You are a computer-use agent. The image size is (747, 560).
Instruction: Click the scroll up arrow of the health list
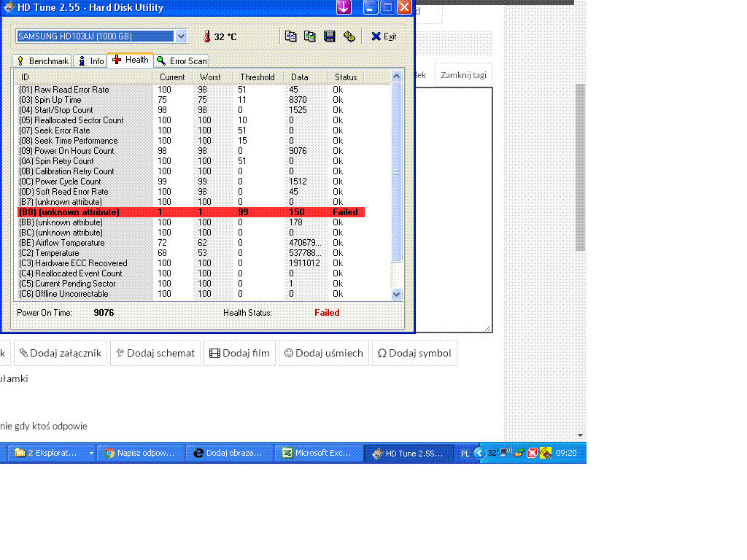pyautogui.click(x=396, y=76)
